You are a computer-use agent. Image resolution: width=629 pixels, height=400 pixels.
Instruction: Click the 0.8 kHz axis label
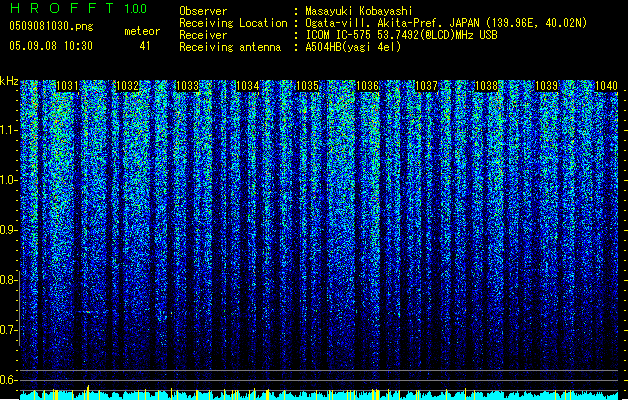pos(9,280)
